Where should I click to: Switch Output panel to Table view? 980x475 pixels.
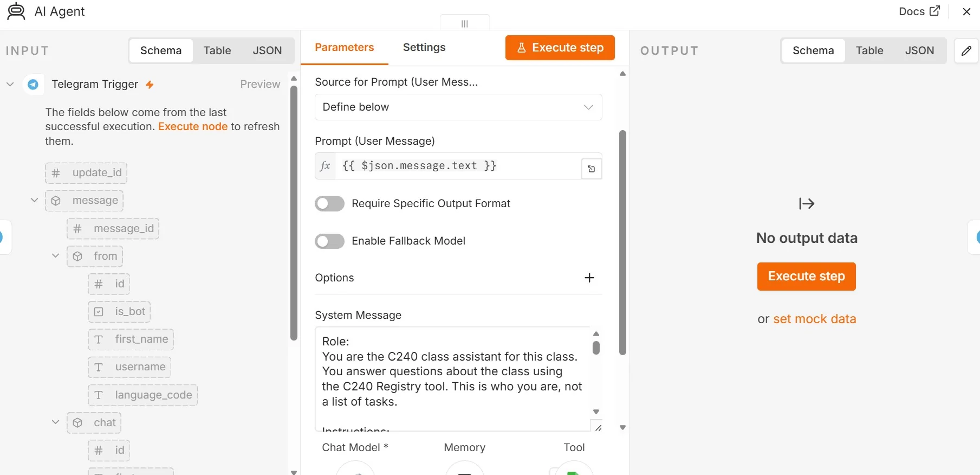[x=869, y=50]
